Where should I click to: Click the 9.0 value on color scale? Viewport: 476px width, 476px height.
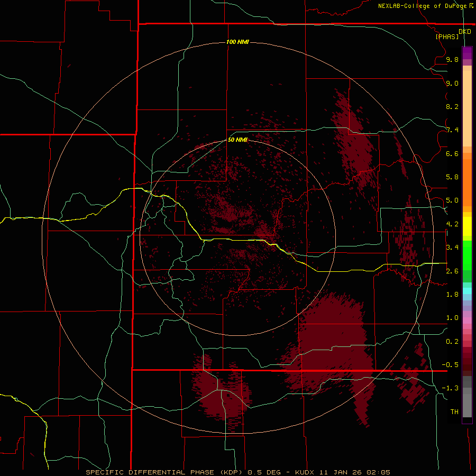452,83
